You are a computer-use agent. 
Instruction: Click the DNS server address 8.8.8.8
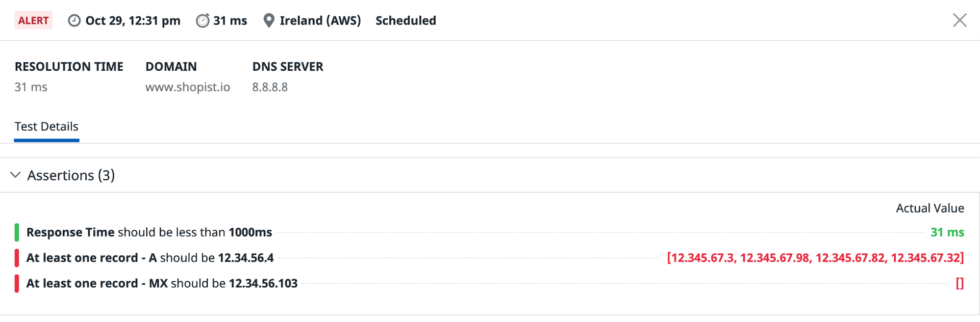(270, 87)
